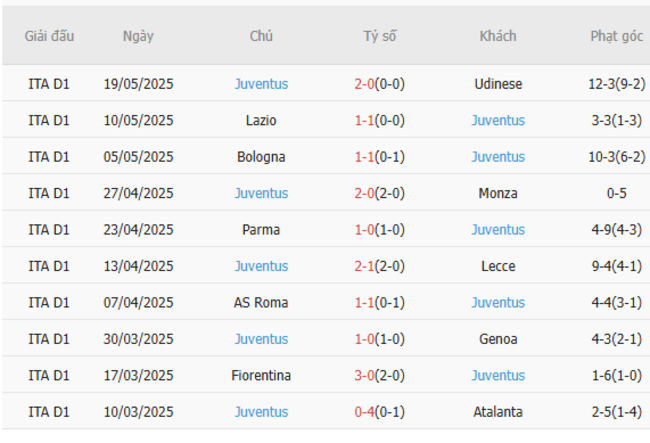Click the Atalanta team name
The image size is (650, 443).
[498, 412]
